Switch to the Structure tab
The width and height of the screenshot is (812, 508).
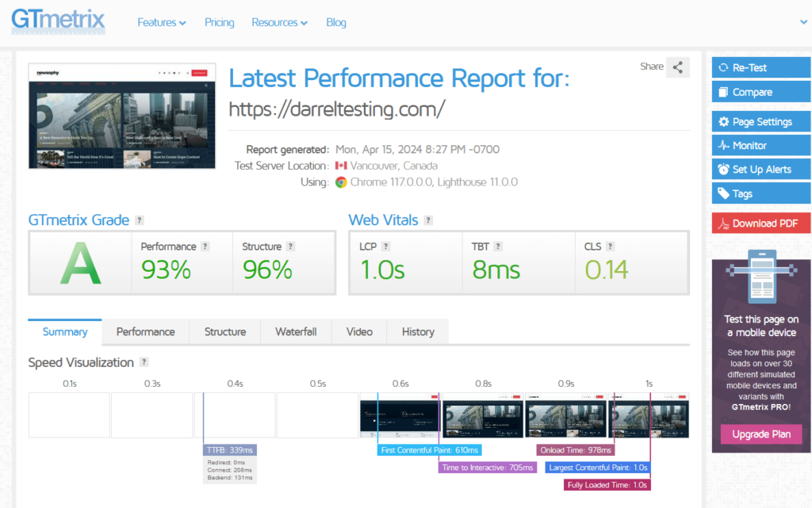click(224, 331)
